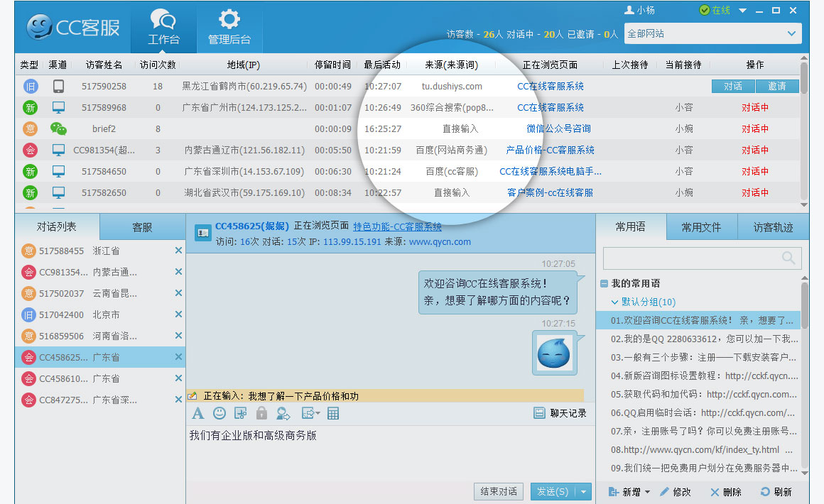The width and height of the screenshot is (824, 504).
Task: Click the screenshot capture scissors icon
Action: pyautogui.click(x=241, y=413)
